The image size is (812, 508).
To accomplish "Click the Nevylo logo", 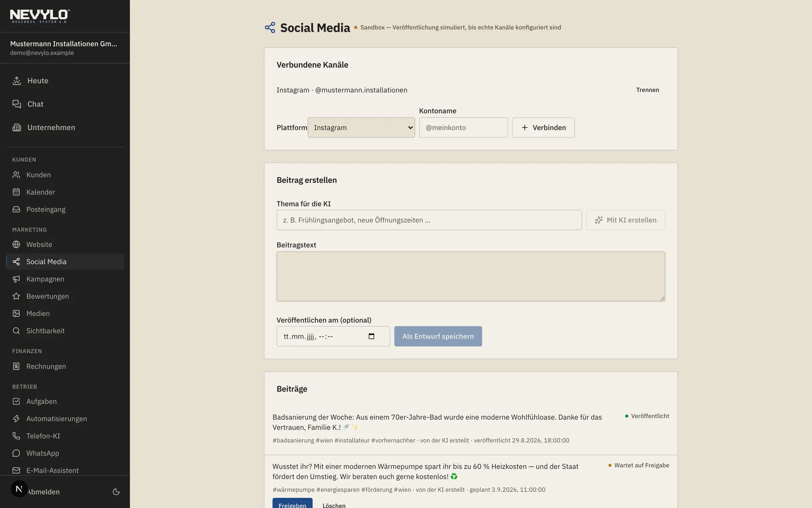I will click(x=40, y=16).
